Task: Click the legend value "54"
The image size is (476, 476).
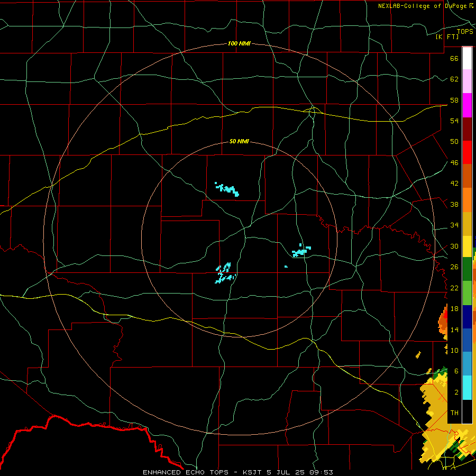Action: [454, 121]
